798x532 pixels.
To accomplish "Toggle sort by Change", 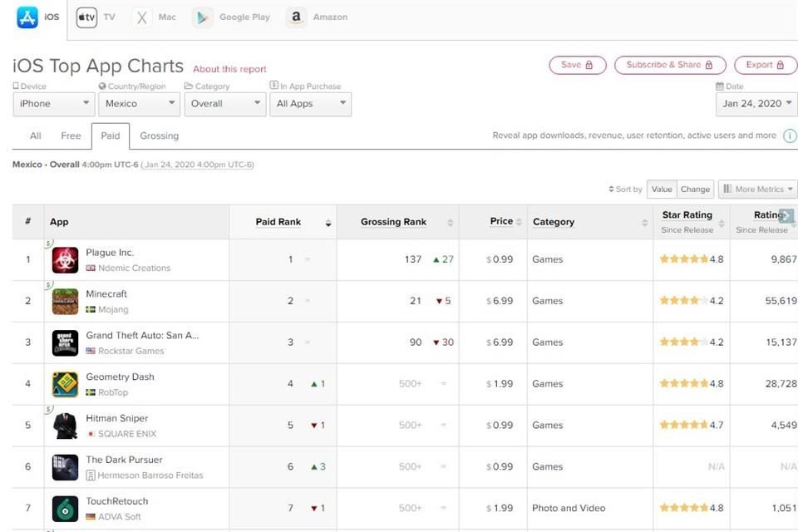I will click(x=695, y=190).
